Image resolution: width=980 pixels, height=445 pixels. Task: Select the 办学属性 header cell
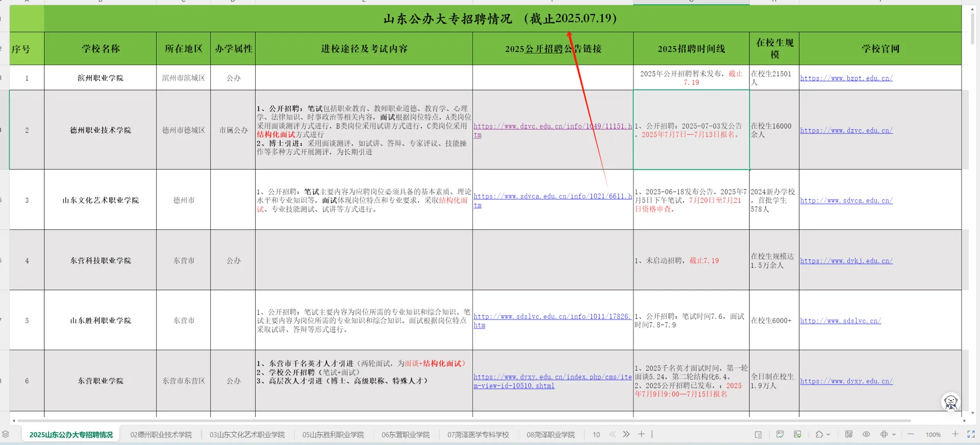233,49
